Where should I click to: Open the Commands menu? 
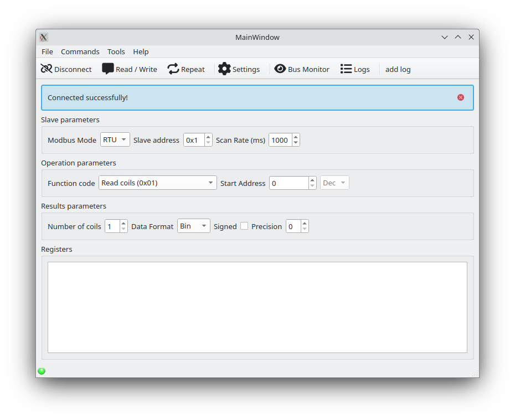[x=80, y=51]
